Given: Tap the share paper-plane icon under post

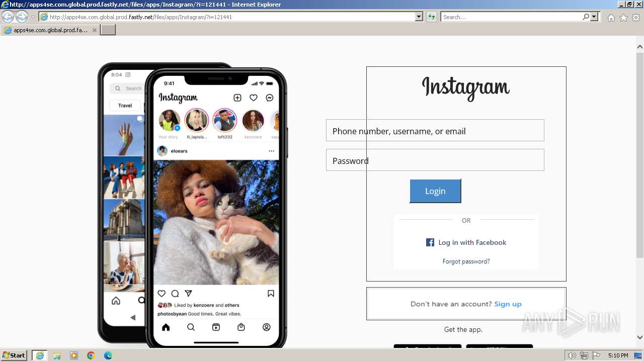Looking at the screenshot, I should 188,294.
